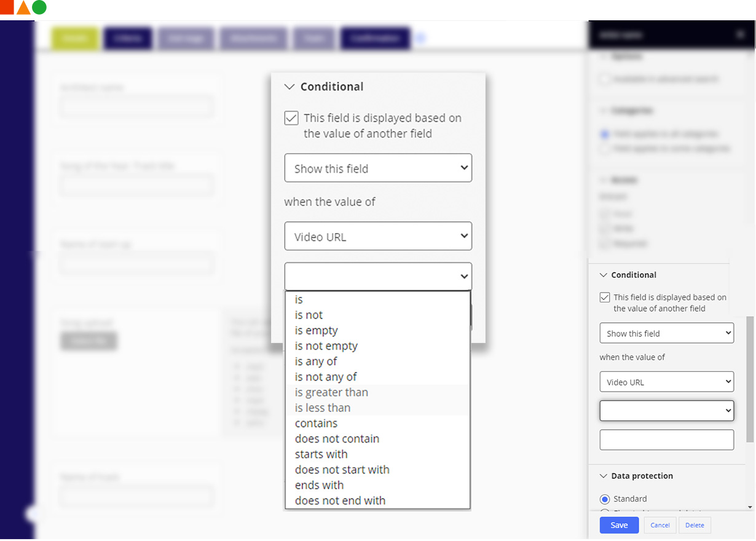756x541 pixels.
Task: Select the "Standard" data protection radio button
Action: click(604, 499)
